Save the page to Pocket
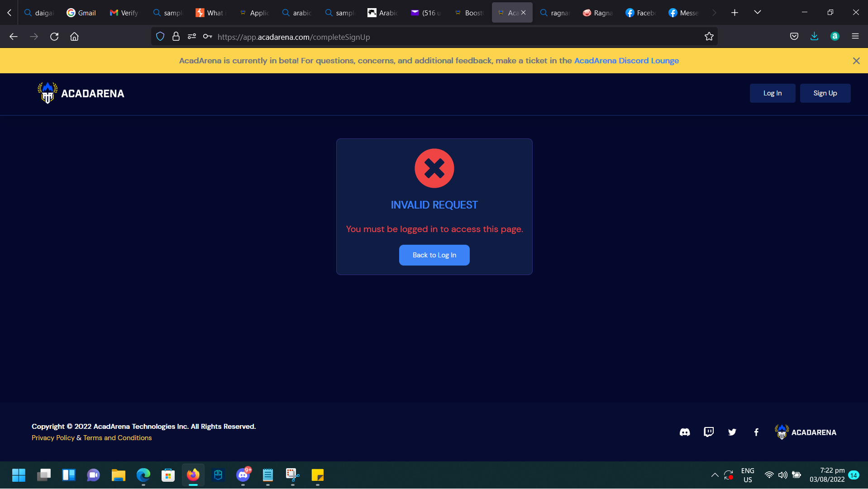Screen dimensions: 868x489 pos(794,36)
